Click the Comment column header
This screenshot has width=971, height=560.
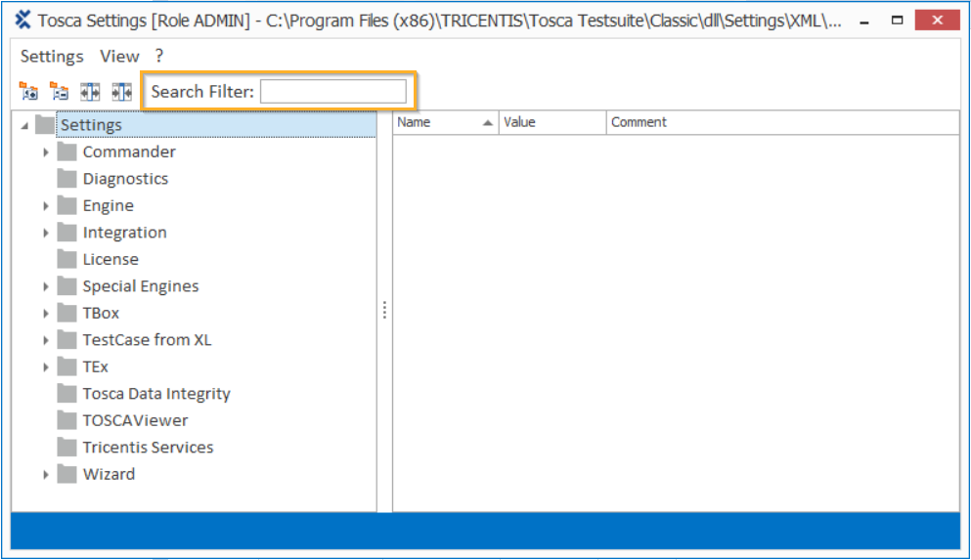click(x=782, y=122)
